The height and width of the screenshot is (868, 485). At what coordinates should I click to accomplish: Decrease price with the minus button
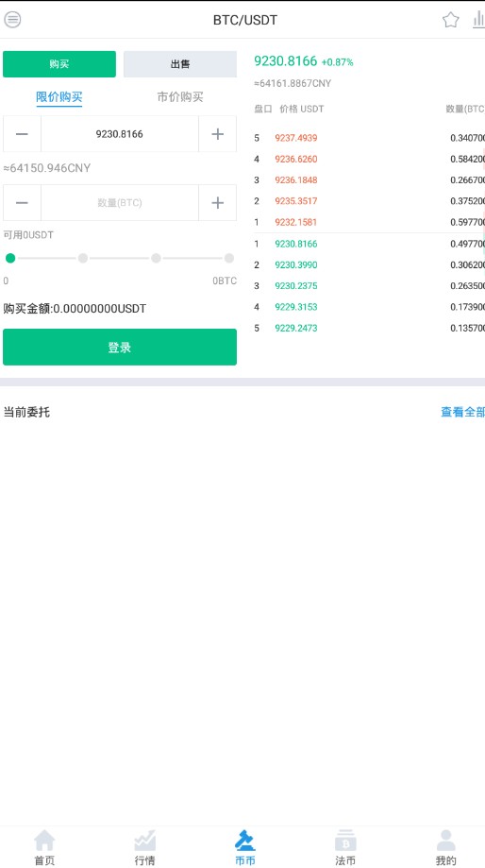[22, 134]
